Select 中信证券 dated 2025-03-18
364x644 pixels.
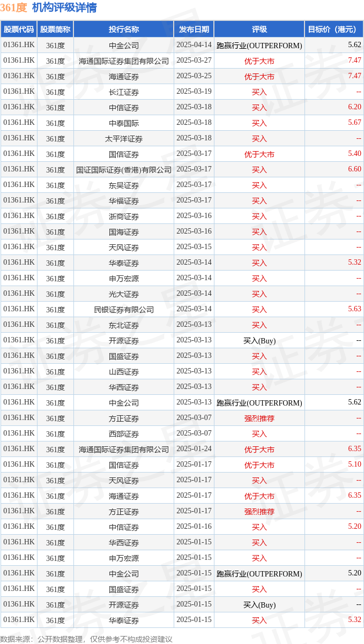[124, 108]
